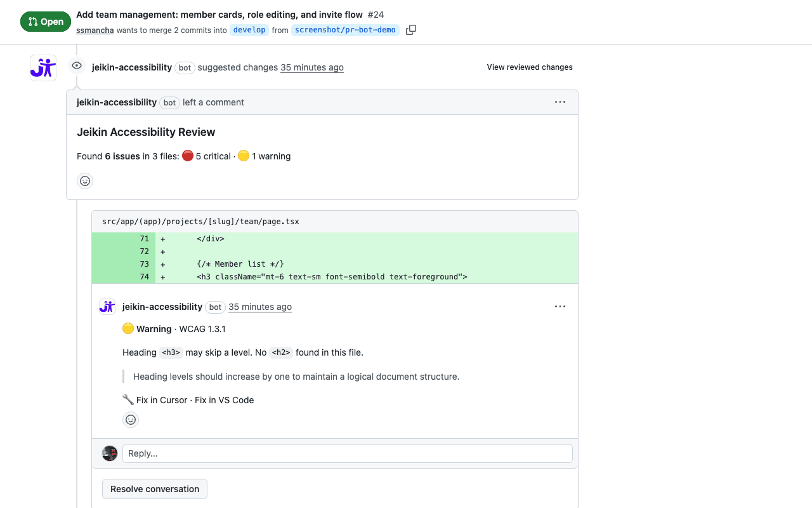Expand options for the Open status badge

45,21
